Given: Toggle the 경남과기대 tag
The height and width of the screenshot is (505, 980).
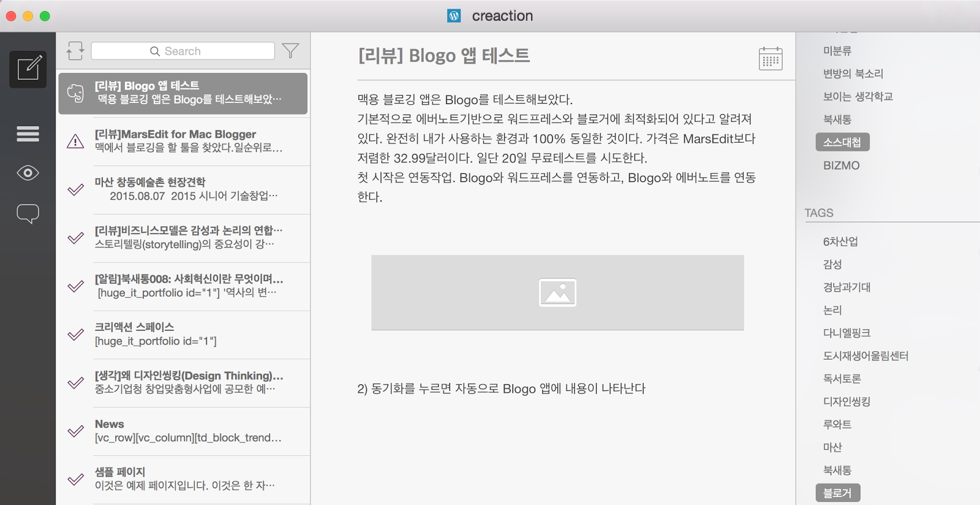Looking at the screenshot, I should pos(846,287).
